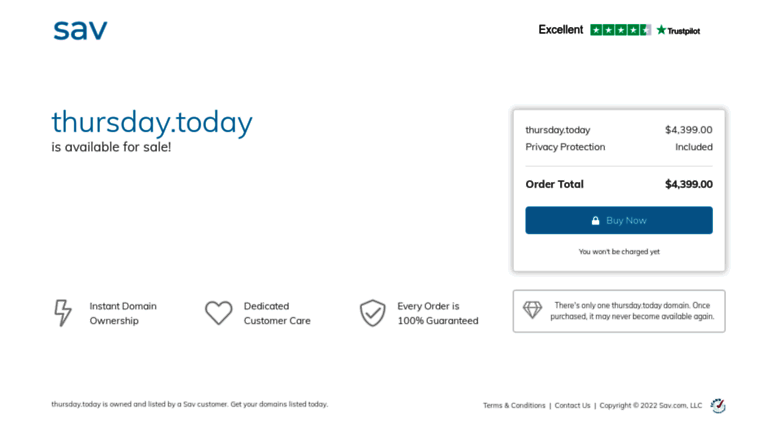
Task: Click the lock icon on Buy Now
Action: click(596, 220)
